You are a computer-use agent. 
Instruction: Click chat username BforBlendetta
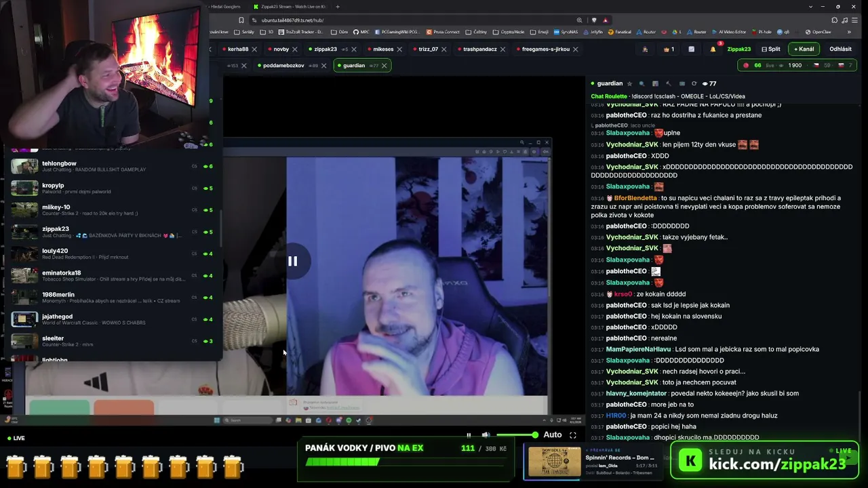click(635, 198)
